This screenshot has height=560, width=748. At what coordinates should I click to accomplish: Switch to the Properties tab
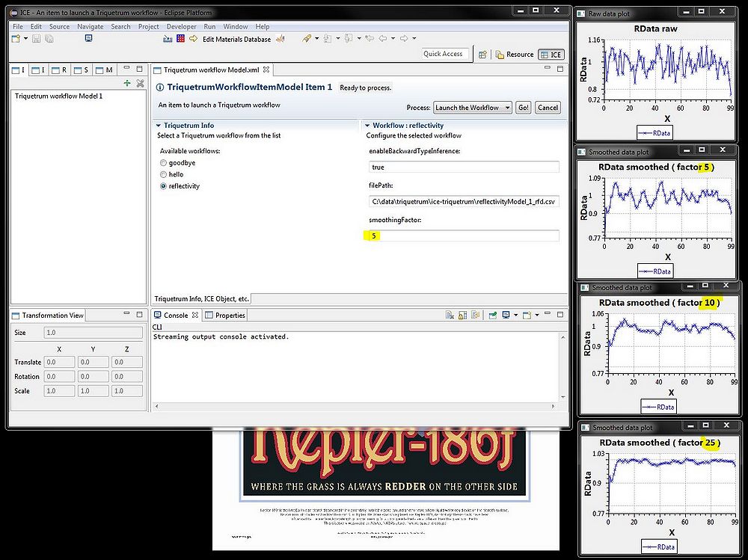click(225, 316)
